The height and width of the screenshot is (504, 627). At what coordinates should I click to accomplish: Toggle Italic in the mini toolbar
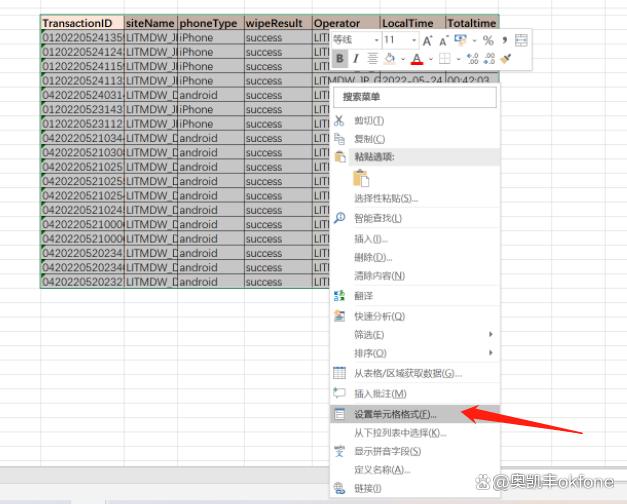355,59
